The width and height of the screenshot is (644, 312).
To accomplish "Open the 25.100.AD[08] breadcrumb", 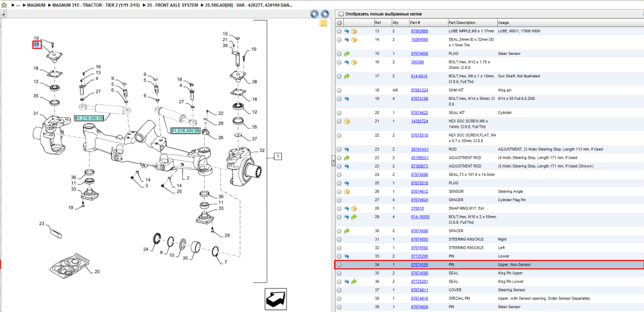I will [x=249, y=5].
